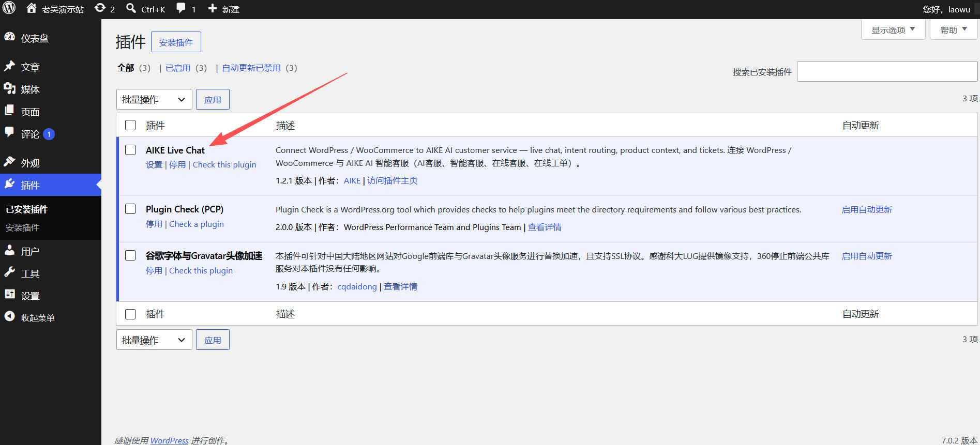The image size is (980, 445).
Task: Tick the select-all checkbox in the table header
Action: 130,125
